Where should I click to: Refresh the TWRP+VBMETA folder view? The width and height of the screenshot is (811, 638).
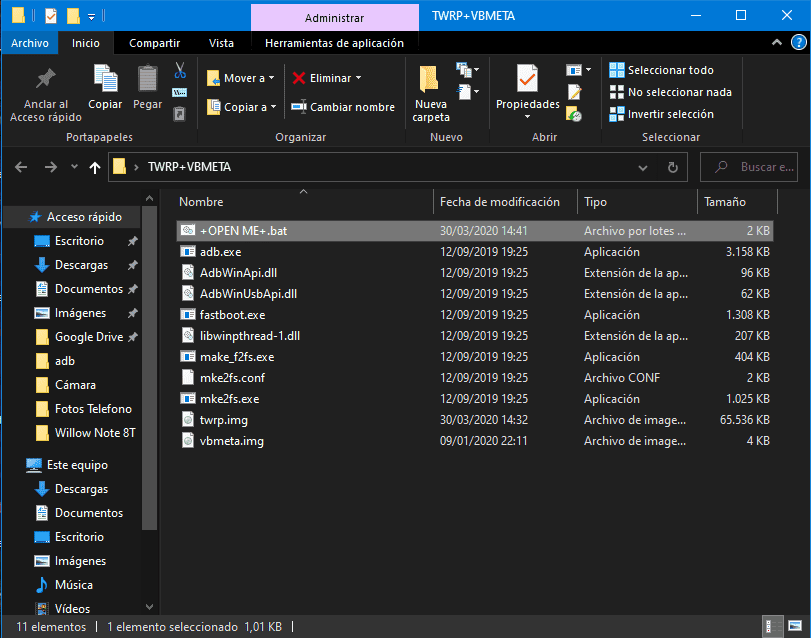tap(672, 167)
